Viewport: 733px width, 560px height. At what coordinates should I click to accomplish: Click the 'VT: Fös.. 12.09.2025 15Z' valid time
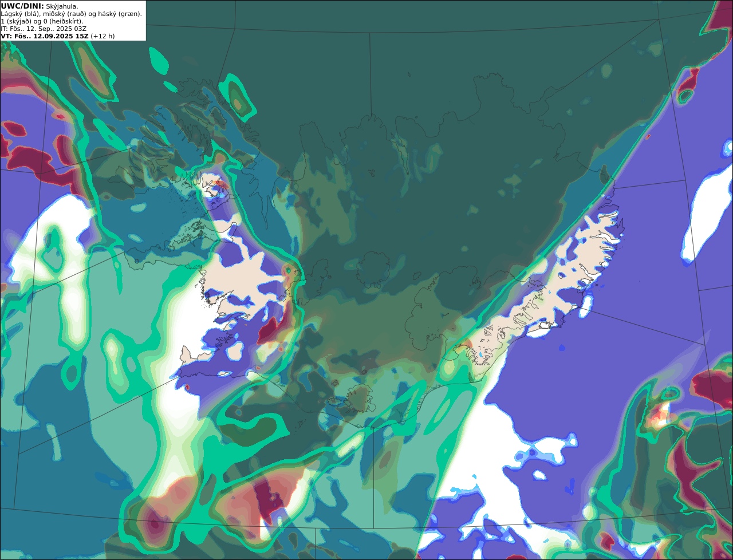(x=45, y=36)
